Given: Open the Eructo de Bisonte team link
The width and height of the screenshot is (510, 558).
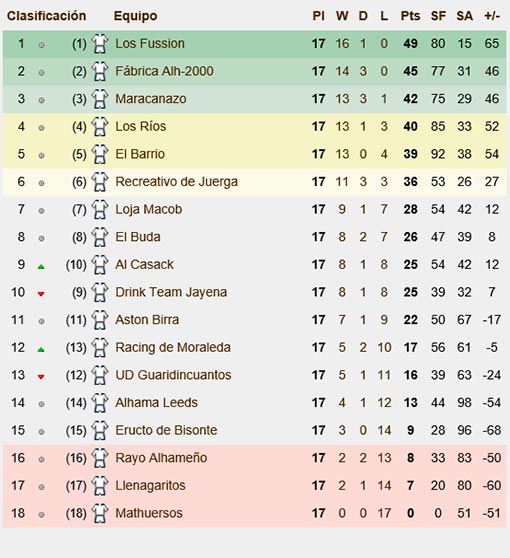Looking at the screenshot, I should click(166, 430).
